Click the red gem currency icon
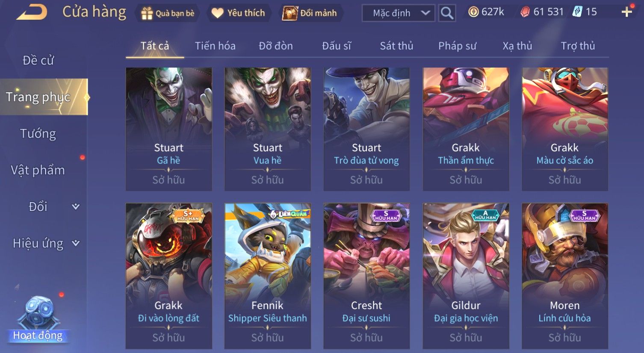644x353 pixels. pyautogui.click(x=525, y=12)
